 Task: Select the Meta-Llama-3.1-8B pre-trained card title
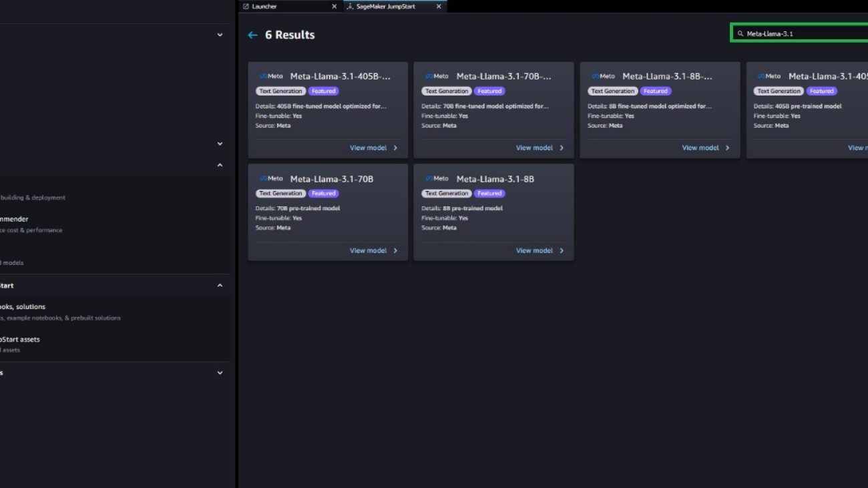(x=495, y=179)
